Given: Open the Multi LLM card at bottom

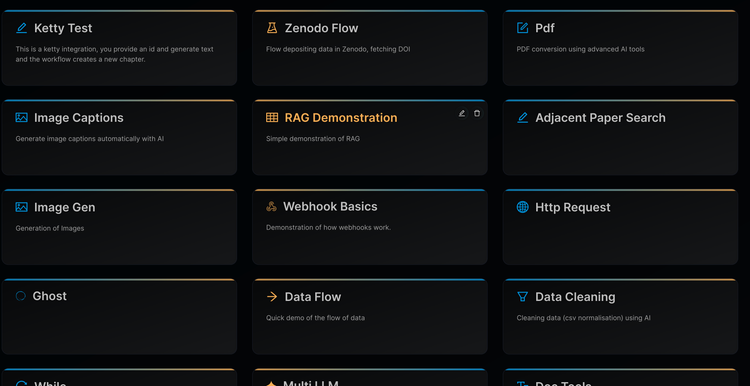Looking at the screenshot, I should coord(370,377).
